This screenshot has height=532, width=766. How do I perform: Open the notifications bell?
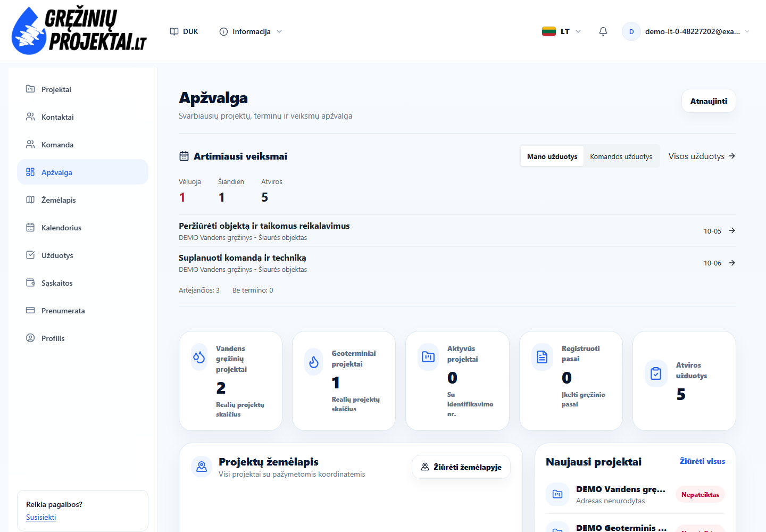click(603, 31)
